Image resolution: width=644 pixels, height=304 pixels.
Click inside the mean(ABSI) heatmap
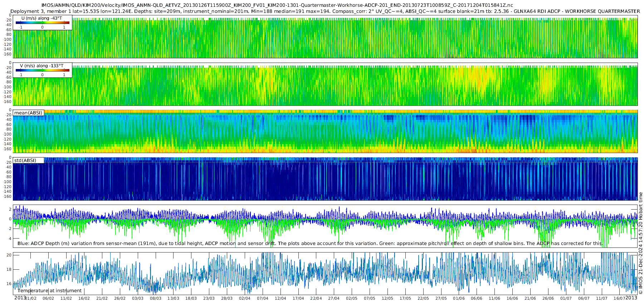[x=325, y=131]
